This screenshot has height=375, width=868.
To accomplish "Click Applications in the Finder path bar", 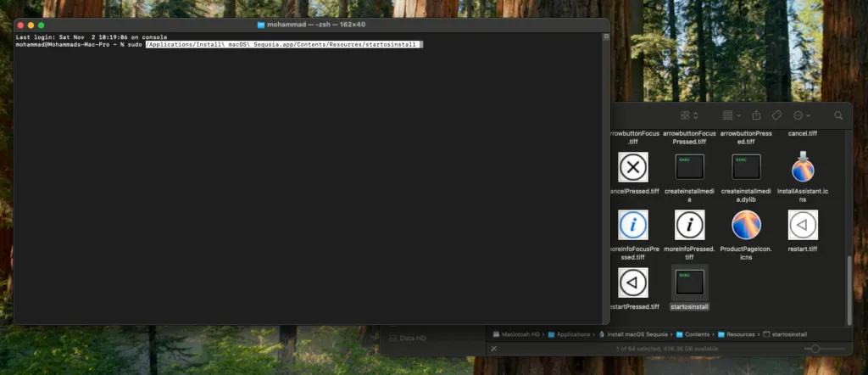I will (569, 334).
